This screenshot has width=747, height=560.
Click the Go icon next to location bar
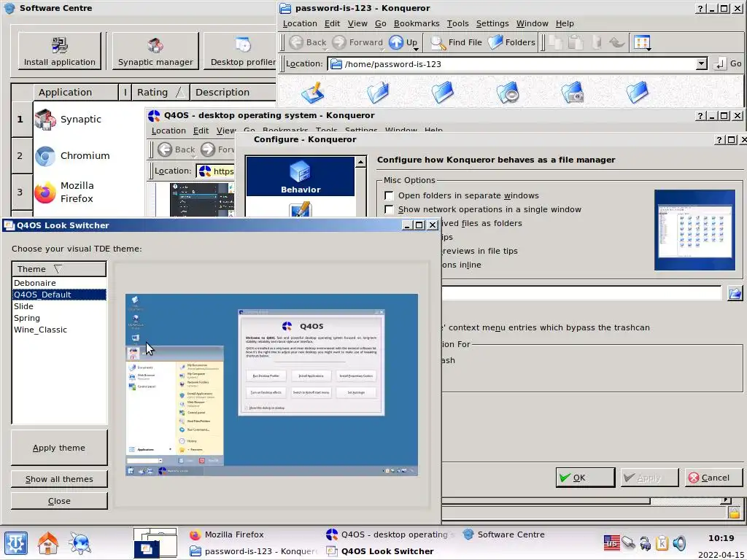coord(719,64)
